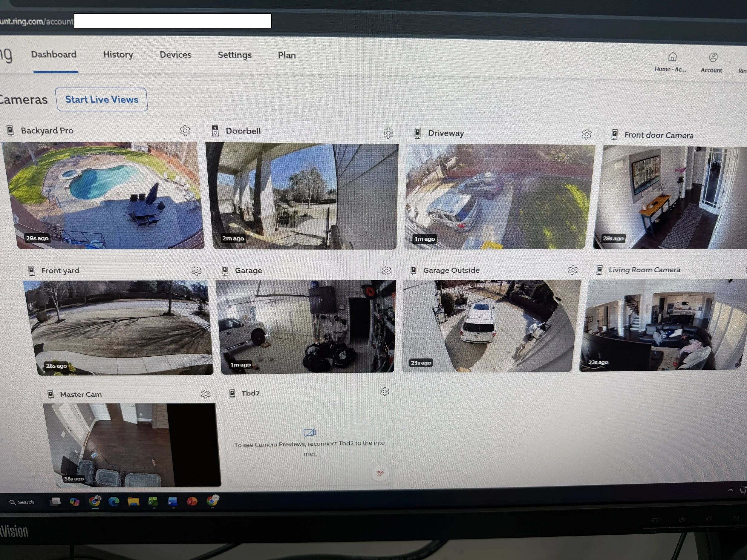Open the Settings navigation item

[235, 55]
